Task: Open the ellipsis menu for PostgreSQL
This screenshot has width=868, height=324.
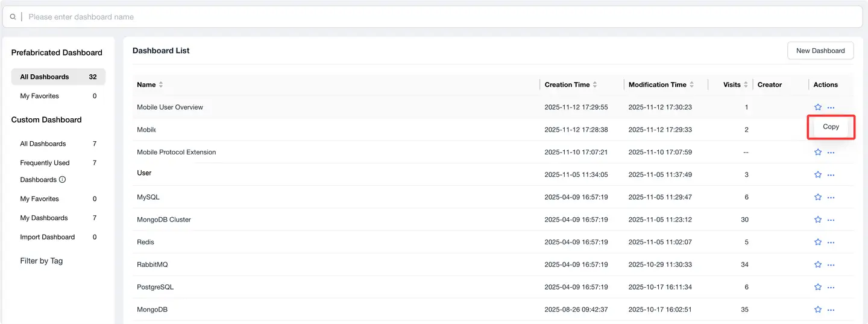Action: coord(831,287)
